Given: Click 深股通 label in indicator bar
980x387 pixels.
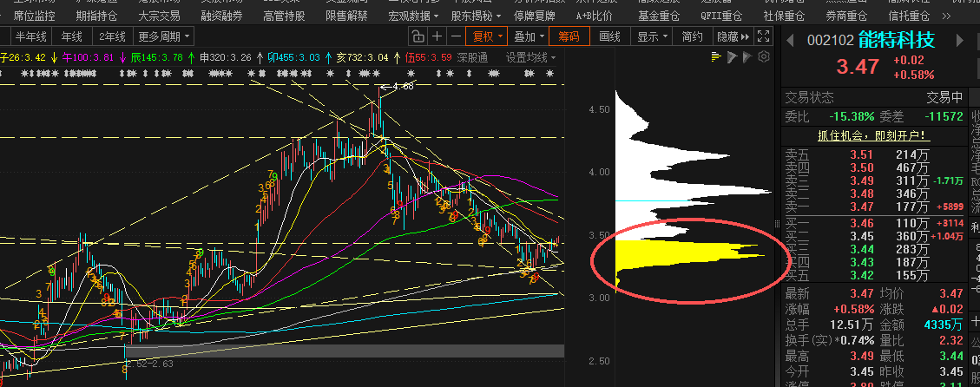Looking at the screenshot, I should tap(472, 57).
